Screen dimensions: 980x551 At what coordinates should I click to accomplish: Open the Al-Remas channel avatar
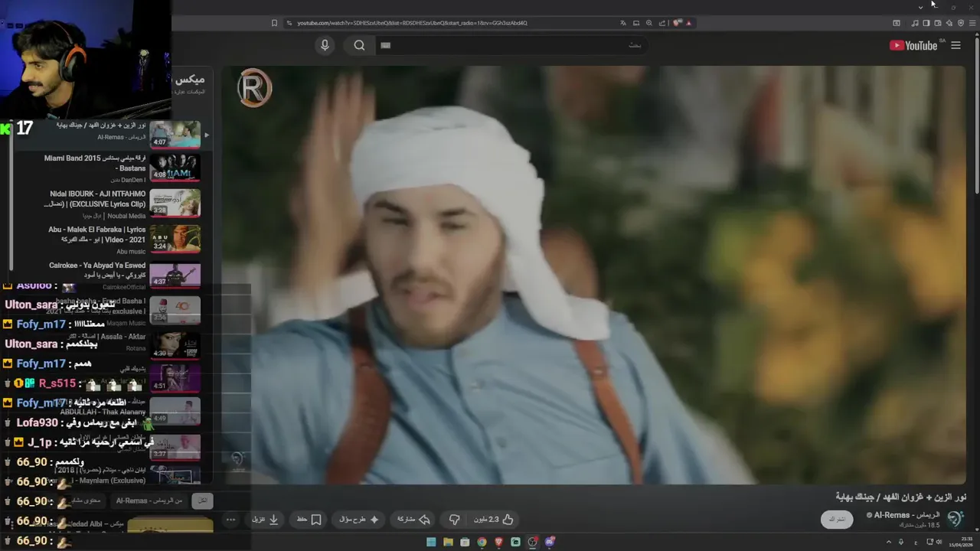(955, 519)
